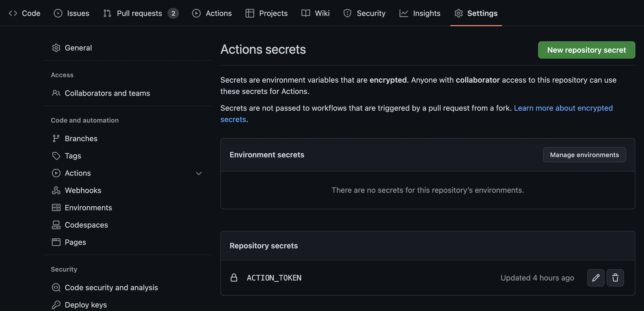Click the New repository secret button

586,50
